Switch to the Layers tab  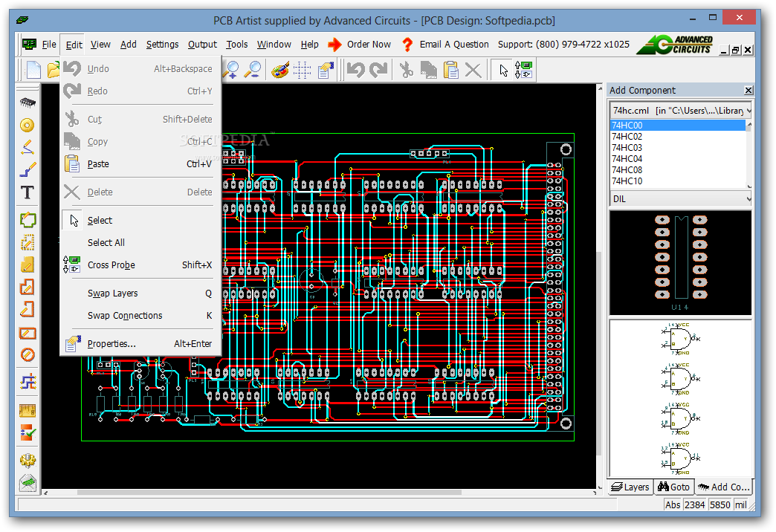[630, 487]
